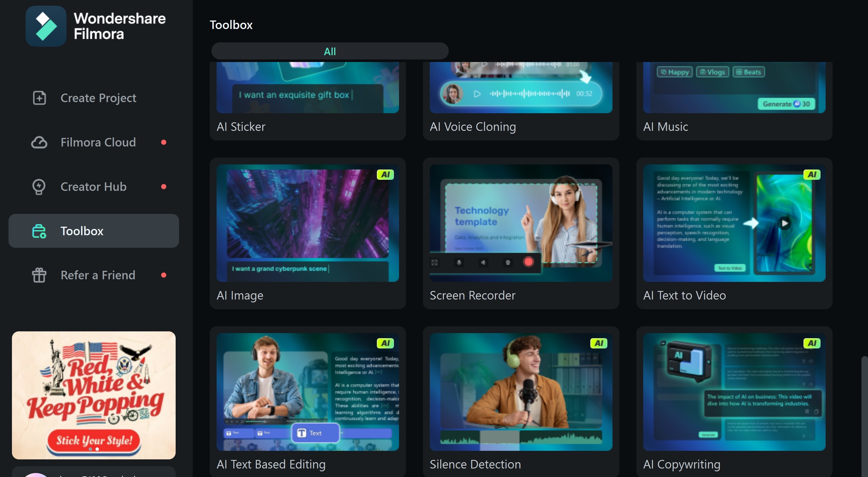Click the AI Copywriting preview thumbnail

tap(734, 392)
